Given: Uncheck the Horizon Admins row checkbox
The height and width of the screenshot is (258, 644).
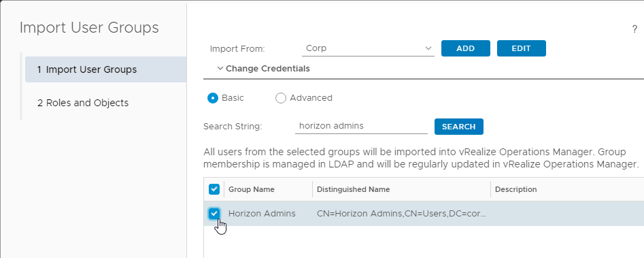Looking at the screenshot, I should [x=214, y=213].
